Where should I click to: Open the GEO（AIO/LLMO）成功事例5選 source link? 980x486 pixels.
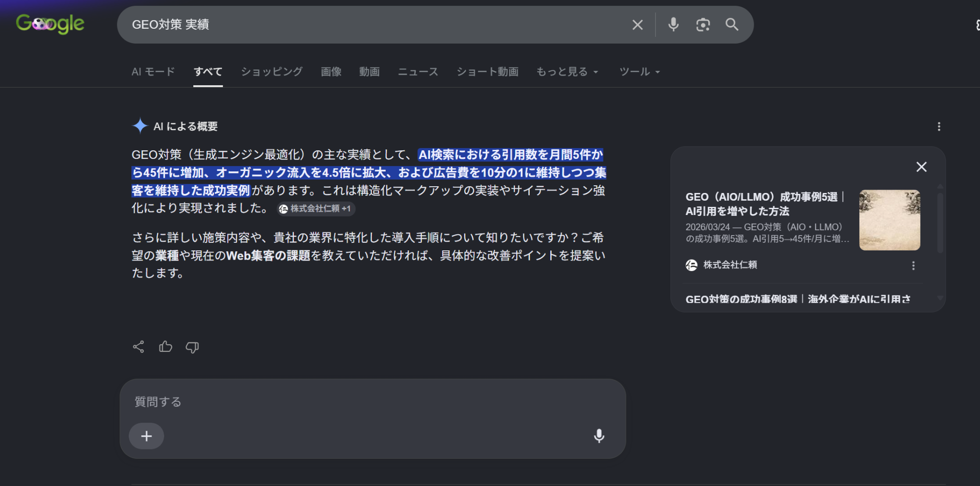[765, 204]
